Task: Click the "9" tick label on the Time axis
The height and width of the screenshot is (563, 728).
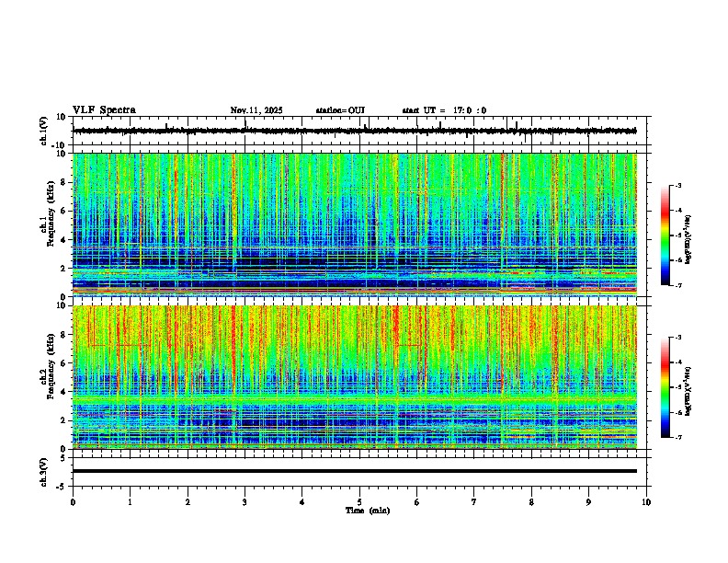Action: pyautogui.click(x=588, y=502)
